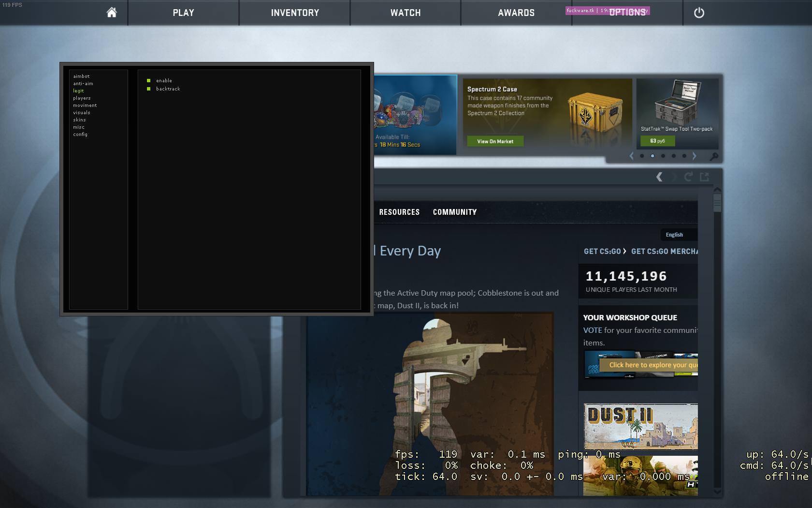Screen dimensions: 812x508
Task: Open the English language dropdown
Action: [x=679, y=235]
